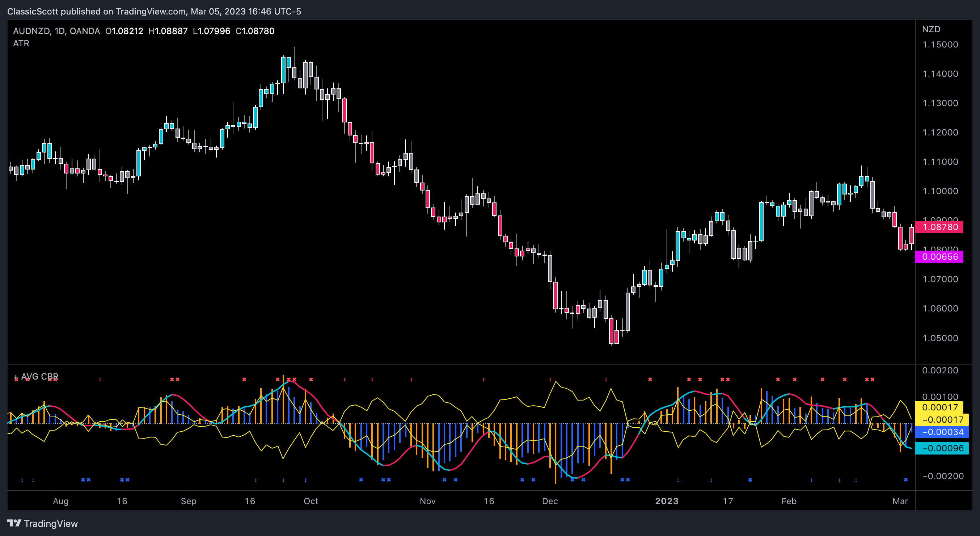The image size is (980, 536).
Task: Click the 1.14000 price axis label
Action: [941, 74]
